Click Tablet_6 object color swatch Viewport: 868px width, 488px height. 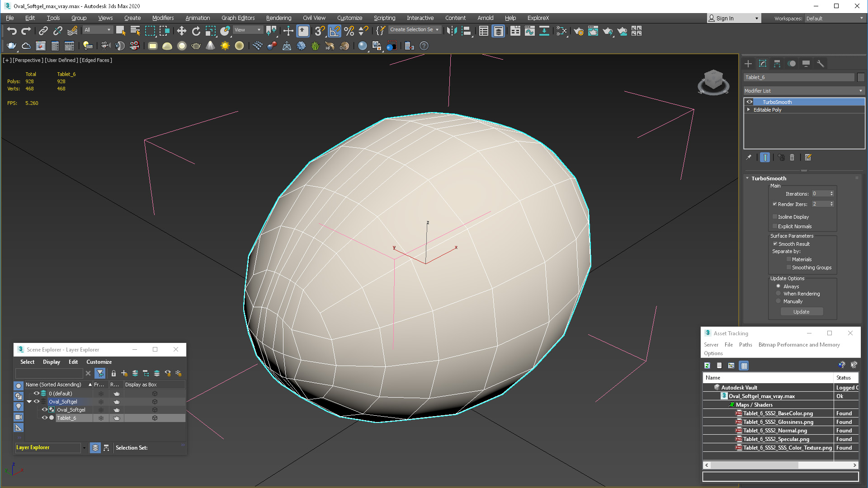pos(861,77)
